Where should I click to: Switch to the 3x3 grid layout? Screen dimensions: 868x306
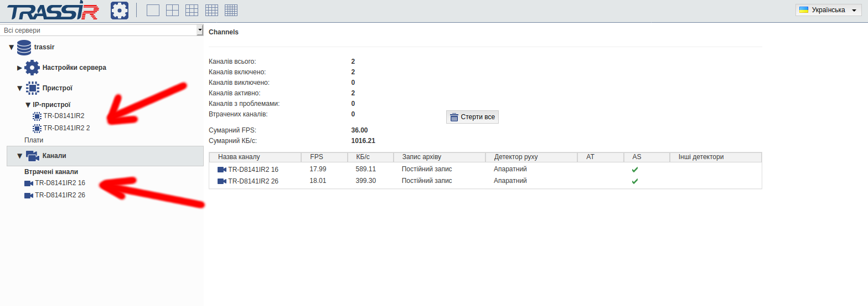click(x=192, y=10)
